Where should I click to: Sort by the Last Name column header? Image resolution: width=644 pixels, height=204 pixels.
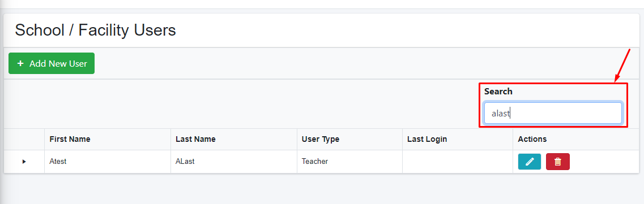click(195, 139)
